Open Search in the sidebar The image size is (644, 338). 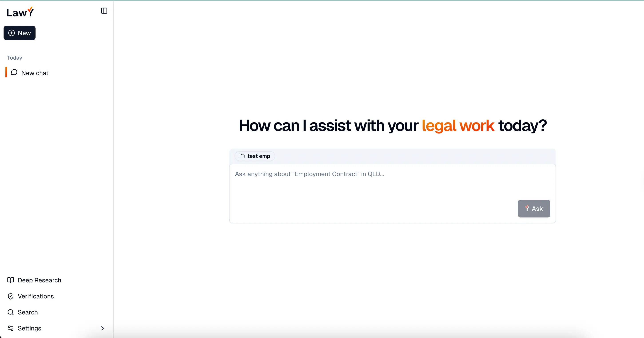(28, 312)
